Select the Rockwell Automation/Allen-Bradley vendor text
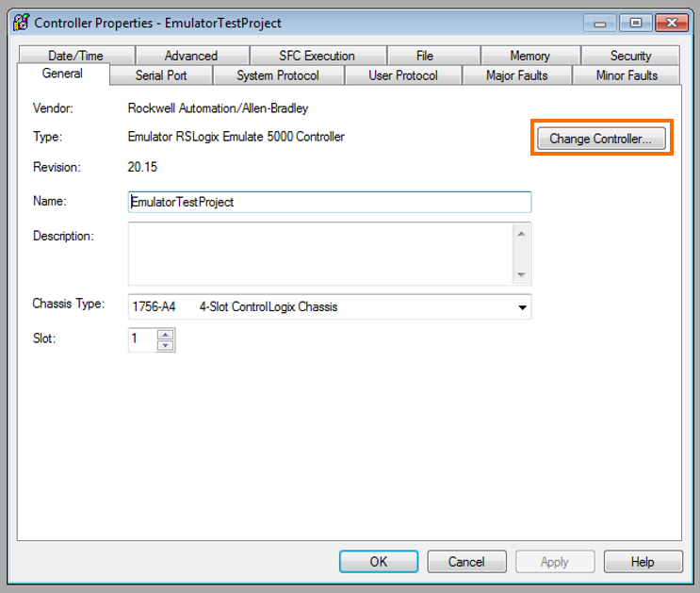Viewport: 700px width, 593px height. click(x=218, y=108)
